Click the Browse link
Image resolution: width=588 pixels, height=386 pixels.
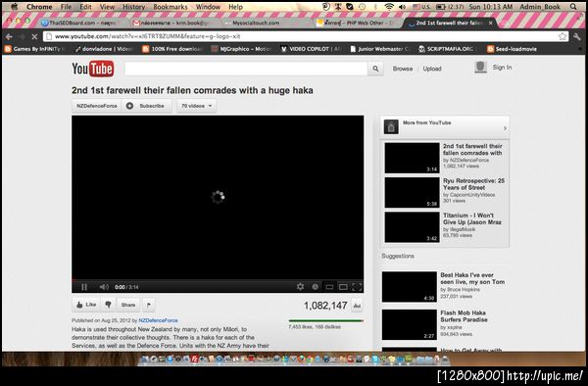403,69
